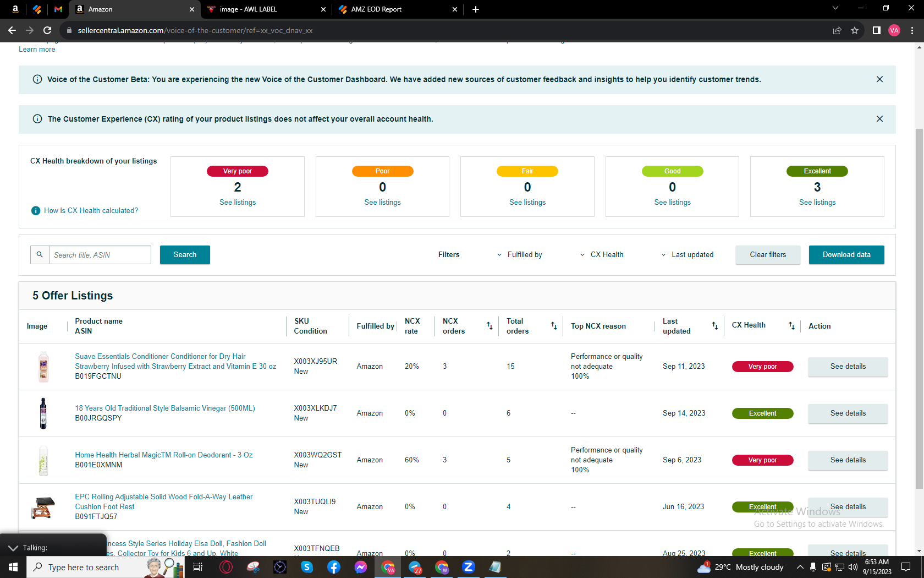The height and width of the screenshot is (578, 924).
Task: Close the image - AWL LABEL tab
Action: pyautogui.click(x=323, y=9)
